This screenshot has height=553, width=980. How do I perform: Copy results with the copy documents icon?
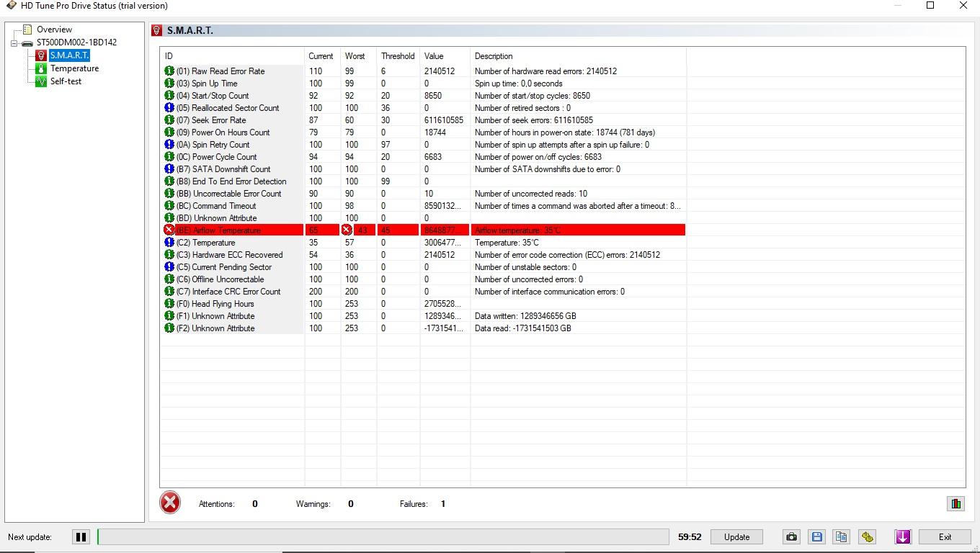(x=841, y=537)
